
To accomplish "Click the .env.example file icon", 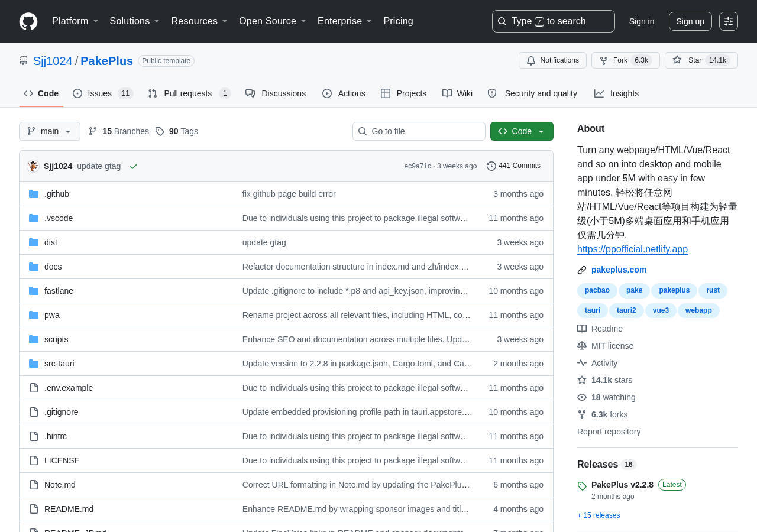I will (x=34, y=388).
